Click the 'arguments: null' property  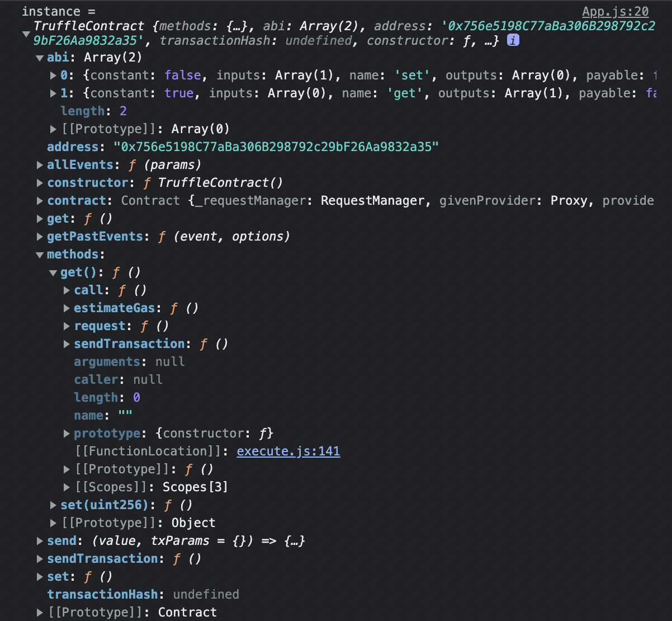[x=129, y=361]
